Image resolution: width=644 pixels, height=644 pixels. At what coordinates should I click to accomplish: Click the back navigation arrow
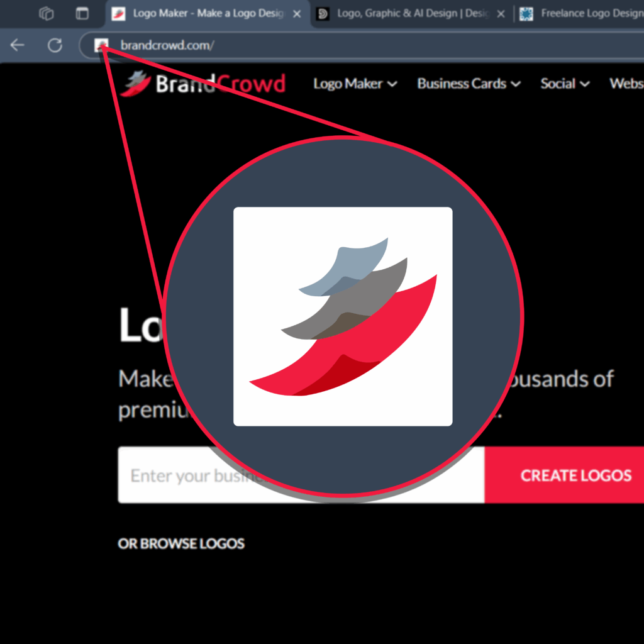coord(17,45)
